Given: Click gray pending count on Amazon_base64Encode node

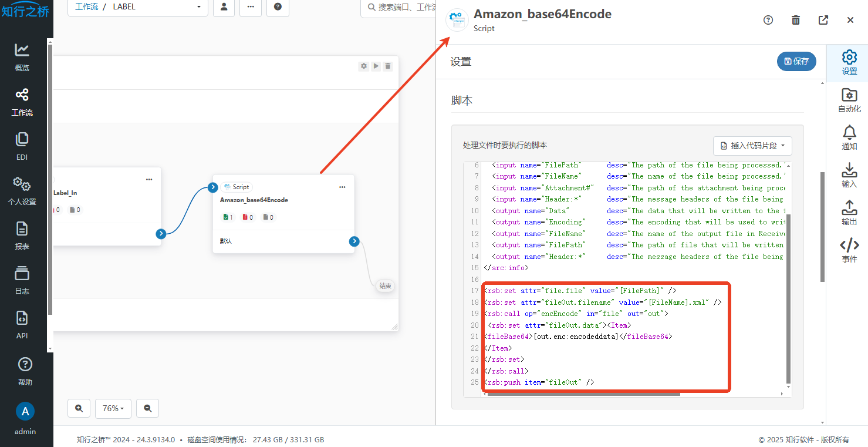Looking at the screenshot, I should click(268, 217).
